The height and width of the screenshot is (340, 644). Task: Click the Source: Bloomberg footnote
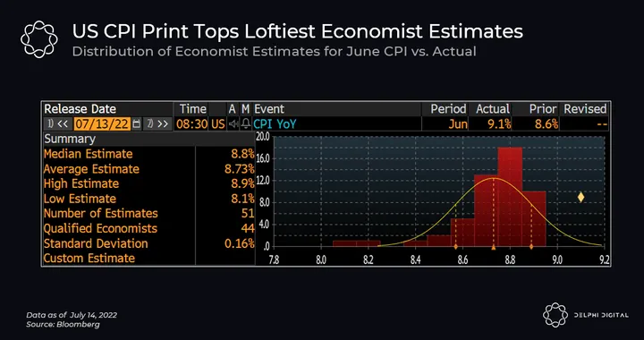pyautogui.click(x=63, y=325)
